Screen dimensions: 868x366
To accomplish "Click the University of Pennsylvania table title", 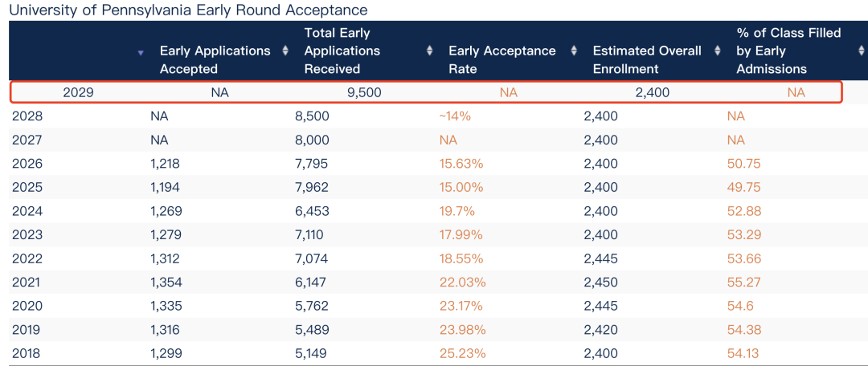I will 189,10.
